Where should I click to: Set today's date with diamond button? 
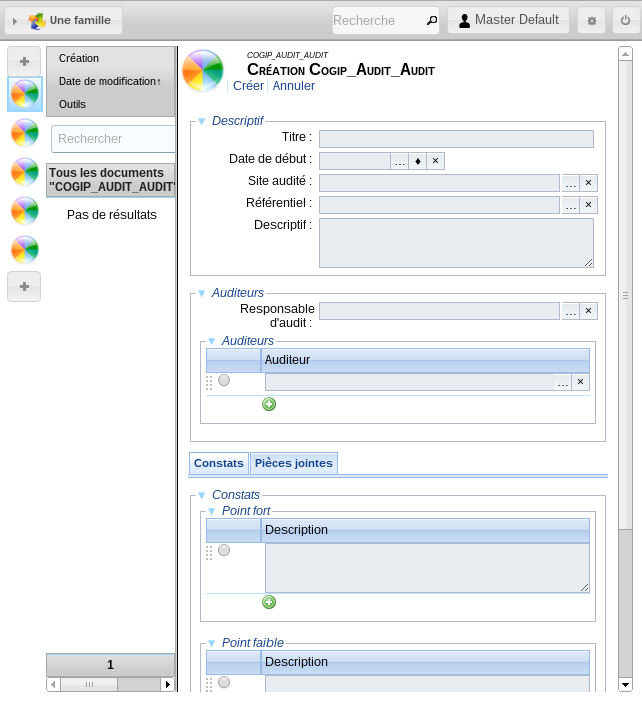pyautogui.click(x=418, y=161)
